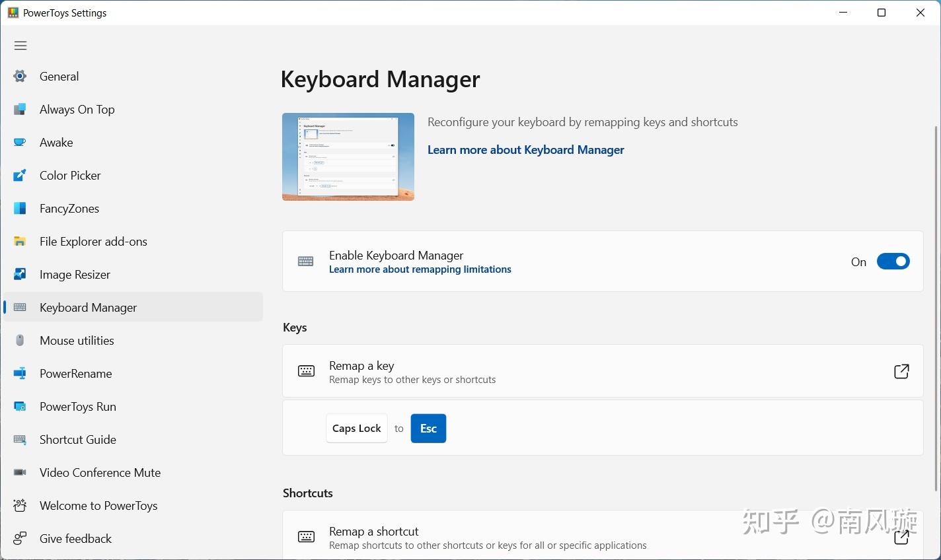The width and height of the screenshot is (941, 560).
Task: Click Learn more about Keyboard Manager link
Action: [525, 150]
